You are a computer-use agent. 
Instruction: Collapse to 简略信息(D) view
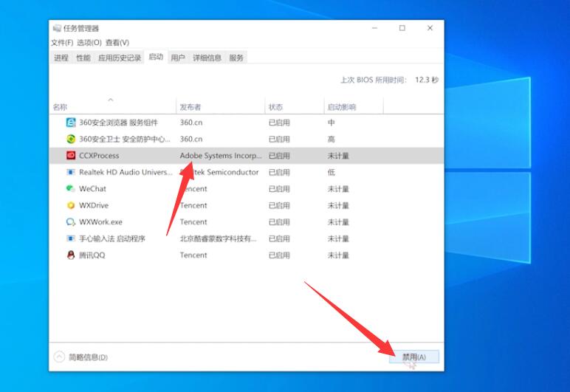point(80,357)
